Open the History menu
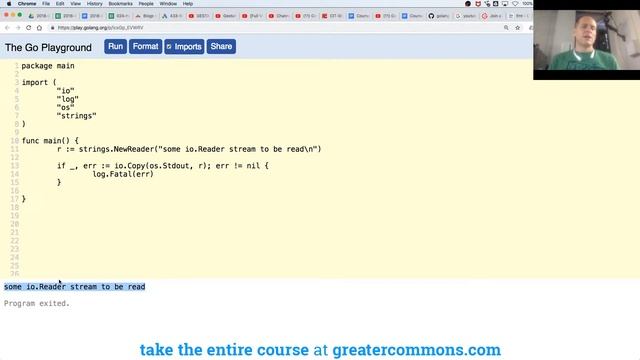Viewport: 640px width, 360px height. (x=94, y=4)
